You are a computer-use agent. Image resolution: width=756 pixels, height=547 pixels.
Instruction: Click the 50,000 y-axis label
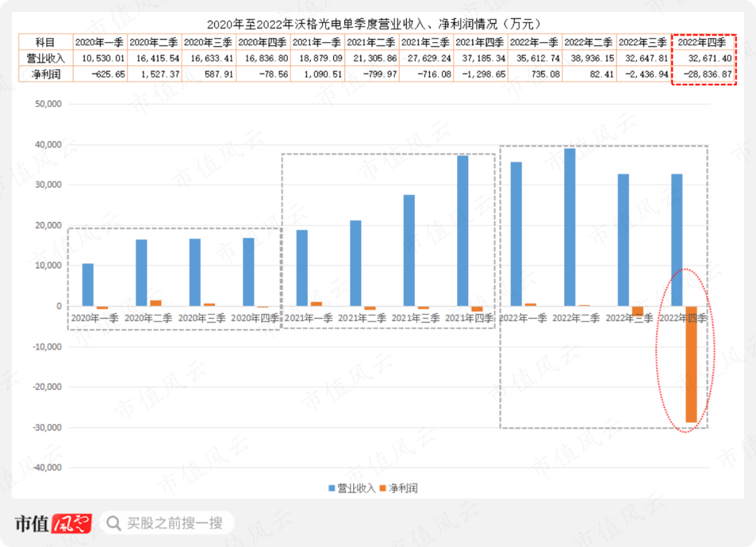(48, 104)
